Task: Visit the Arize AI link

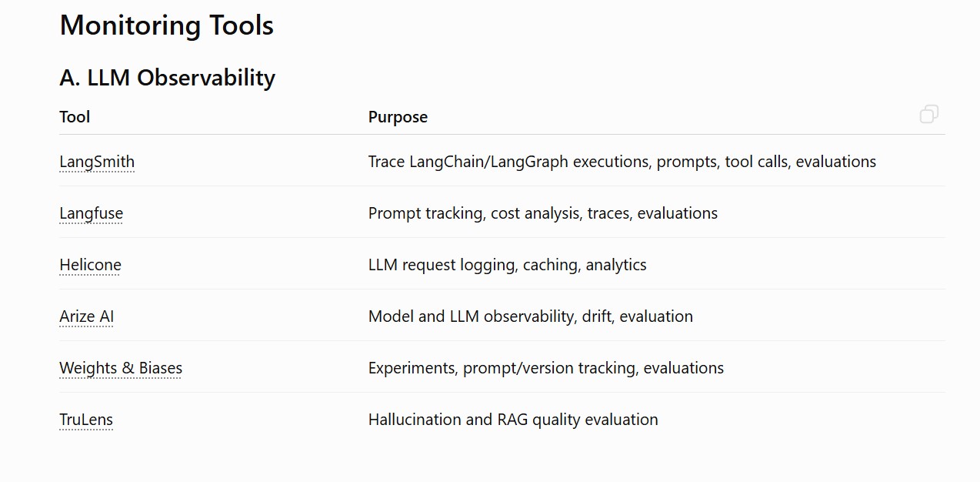Action: point(86,316)
